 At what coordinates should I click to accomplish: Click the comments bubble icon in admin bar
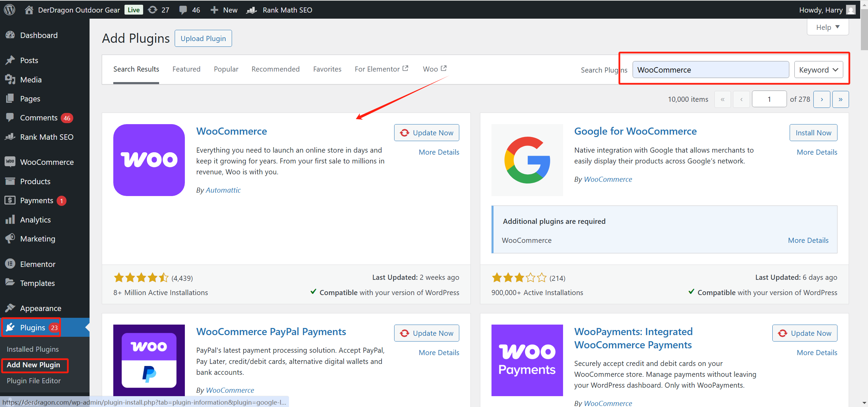pos(183,10)
